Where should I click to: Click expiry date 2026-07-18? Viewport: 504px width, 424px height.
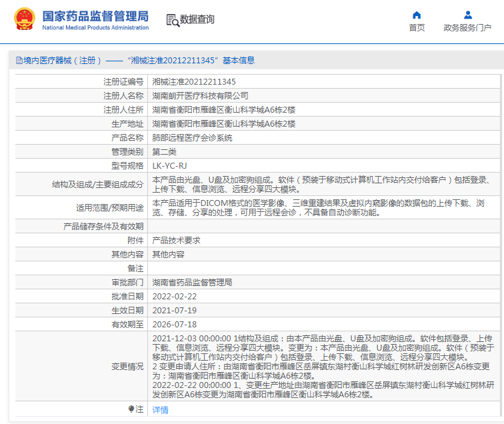click(x=174, y=325)
